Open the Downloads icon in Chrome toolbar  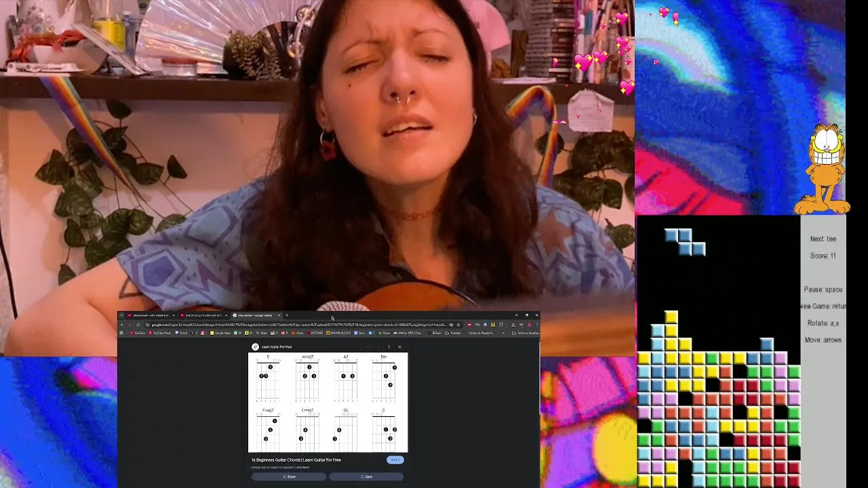point(513,325)
